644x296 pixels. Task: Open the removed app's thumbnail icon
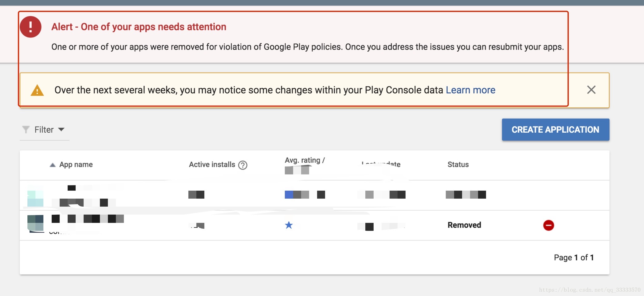(35, 223)
